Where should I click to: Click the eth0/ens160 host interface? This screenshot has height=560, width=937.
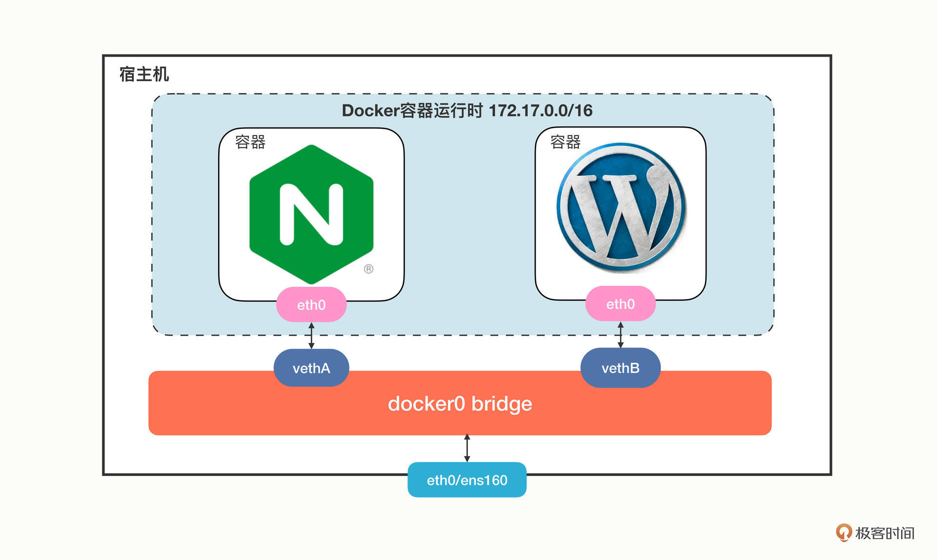coord(467,480)
